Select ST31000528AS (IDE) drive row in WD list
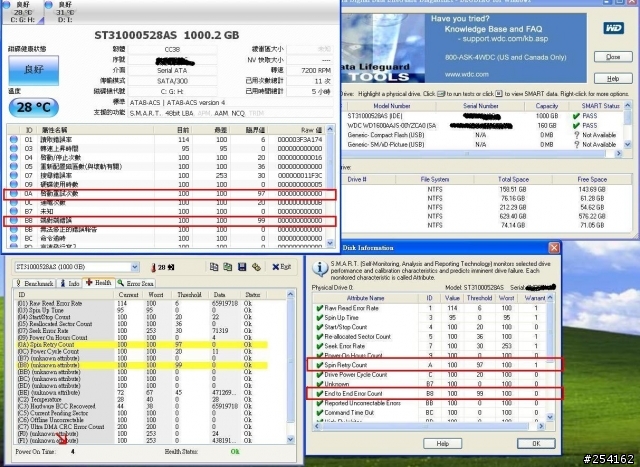 (x=483, y=116)
